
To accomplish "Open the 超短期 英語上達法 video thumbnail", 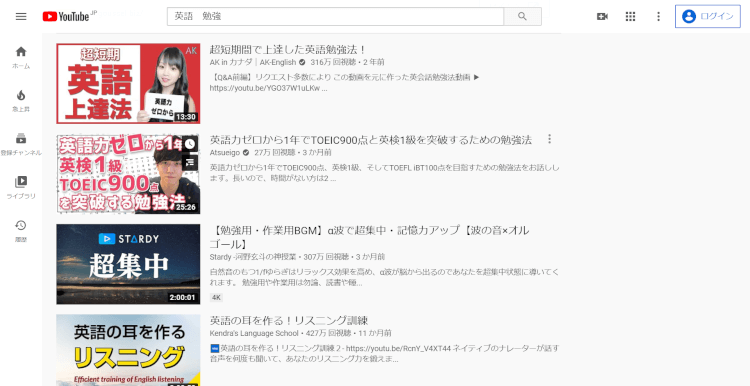I will [x=128, y=83].
